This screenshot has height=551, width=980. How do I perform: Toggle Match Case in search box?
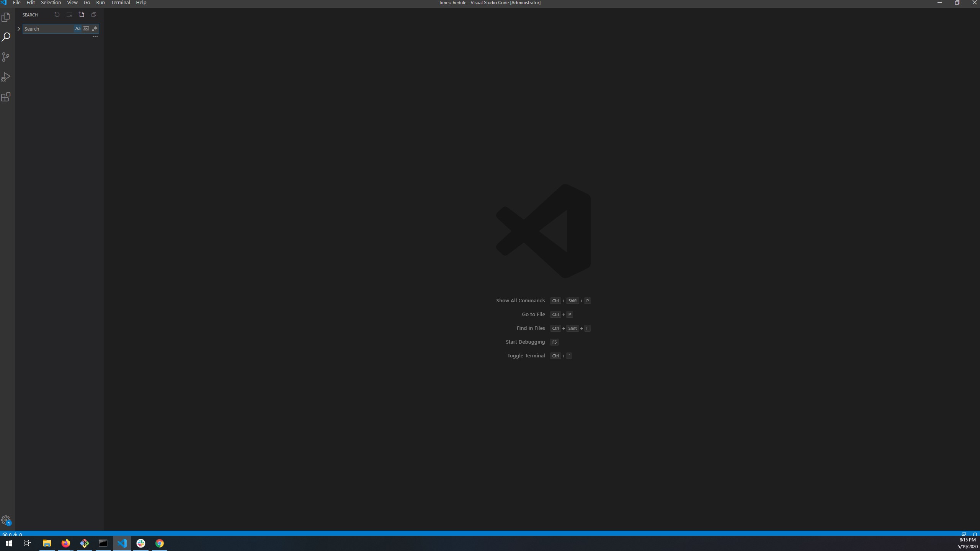78,29
